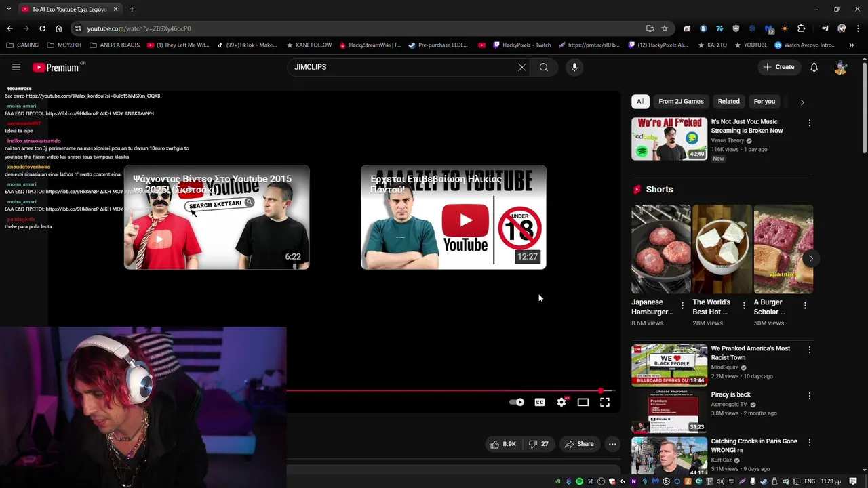
Task: Like the video with 8.9K likes
Action: coord(504,444)
